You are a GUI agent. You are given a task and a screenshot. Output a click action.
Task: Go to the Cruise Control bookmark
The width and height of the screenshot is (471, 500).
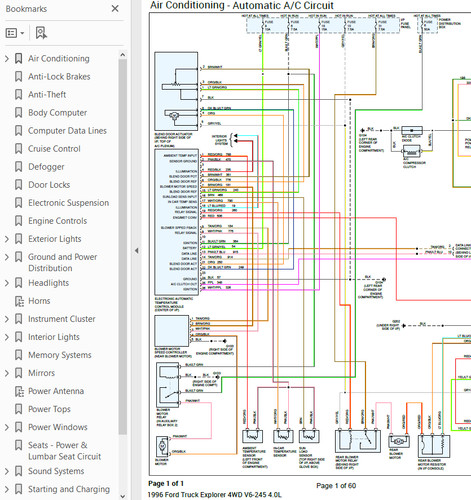54,149
